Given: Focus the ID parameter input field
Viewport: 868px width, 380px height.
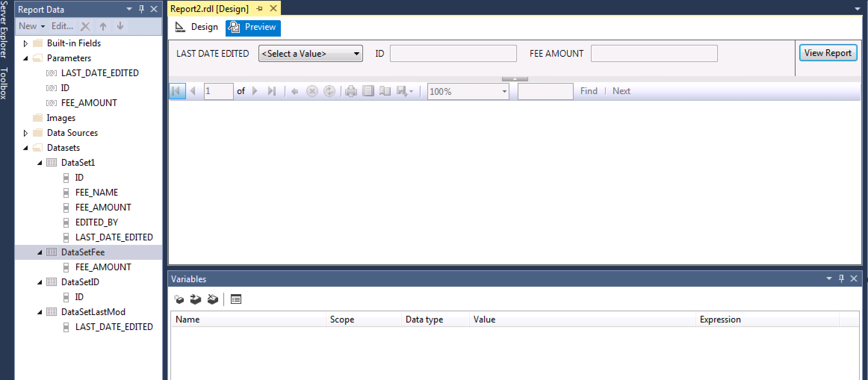Looking at the screenshot, I should pyautogui.click(x=453, y=53).
